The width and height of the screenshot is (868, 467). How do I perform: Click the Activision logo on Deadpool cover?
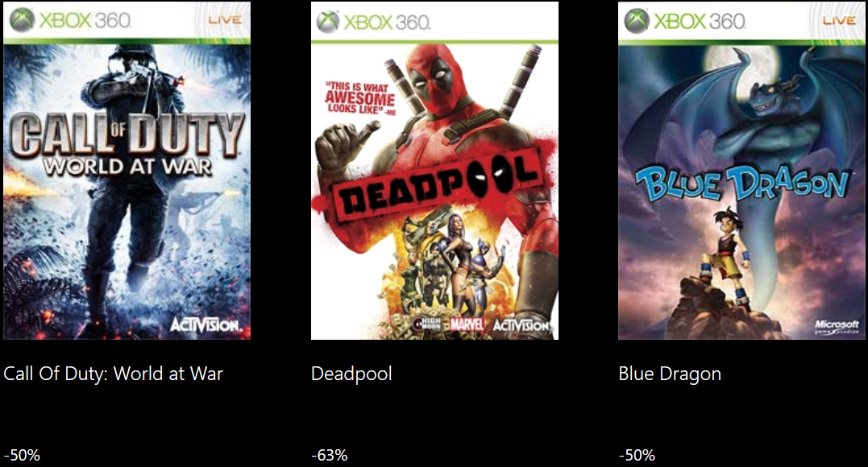point(521,324)
